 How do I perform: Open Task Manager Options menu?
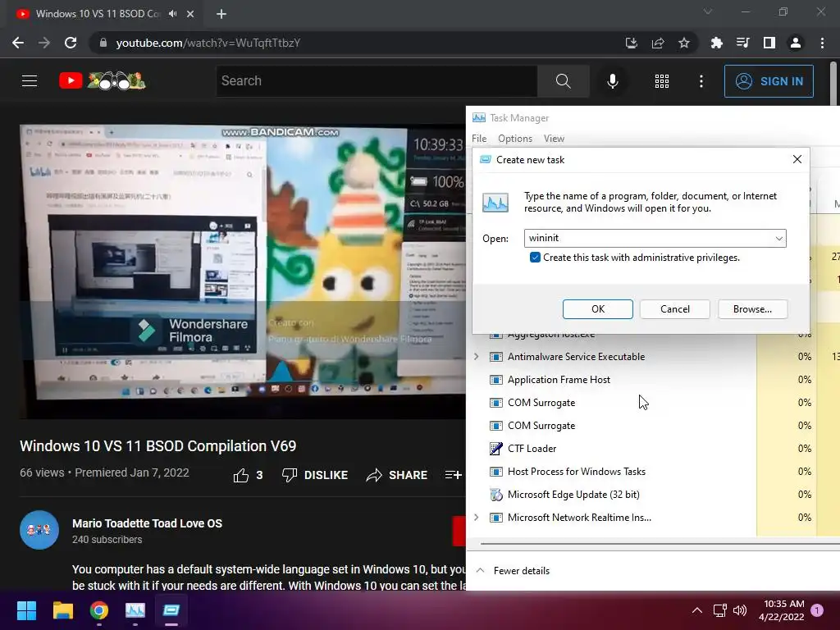(515, 139)
